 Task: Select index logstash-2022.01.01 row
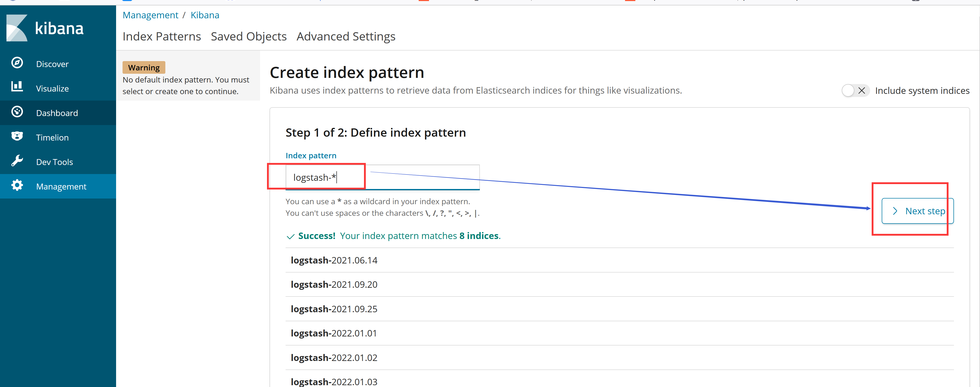tap(619, 333)
